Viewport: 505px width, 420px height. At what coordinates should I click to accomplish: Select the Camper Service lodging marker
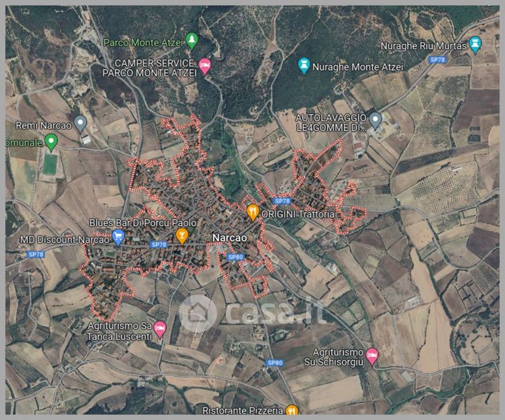point(205,66)
